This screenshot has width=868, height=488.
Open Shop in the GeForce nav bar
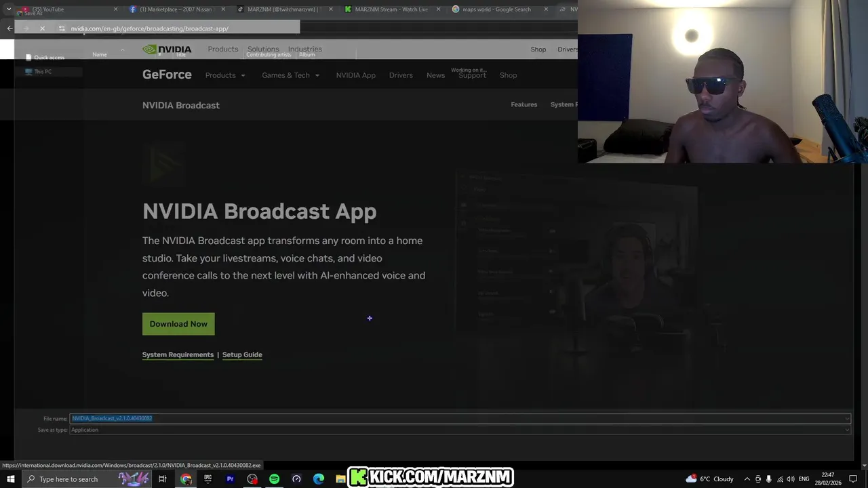(508, 75)
